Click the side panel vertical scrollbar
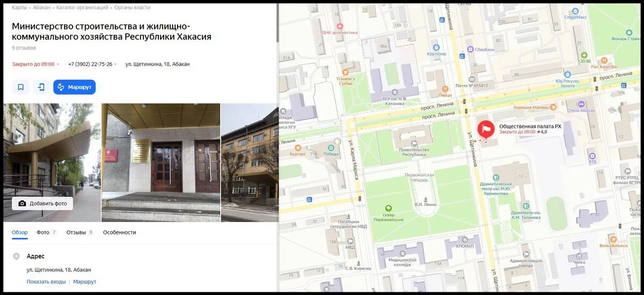Viewport: 644px width, 295px height. pyautogui.click(x=277, y=23)
